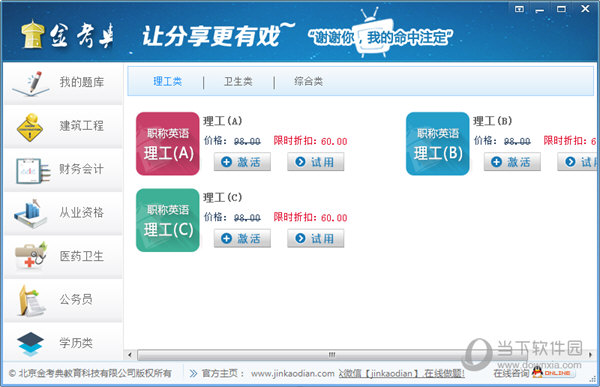This screenshot has width=600, height=387.
Task: Click the 理工(C) title text
Action: pyautogui.click(x=223, y=198)
